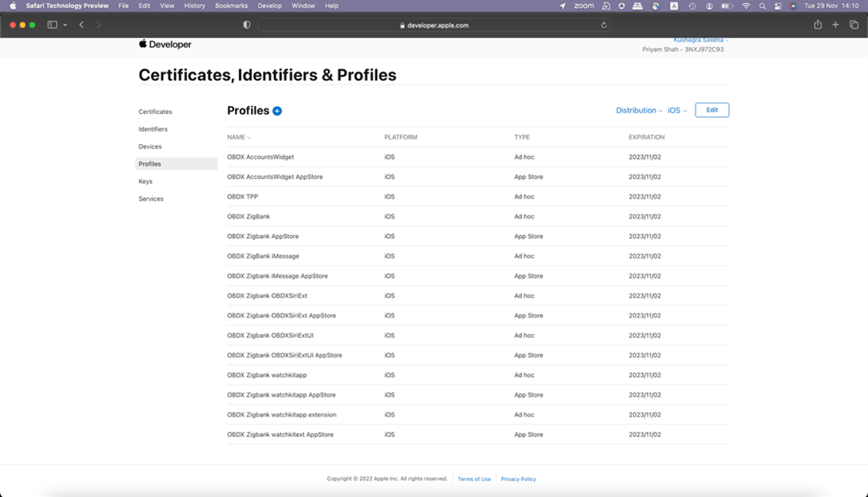
Task: Select Identifiers in the sidebar
Action: 153,130
